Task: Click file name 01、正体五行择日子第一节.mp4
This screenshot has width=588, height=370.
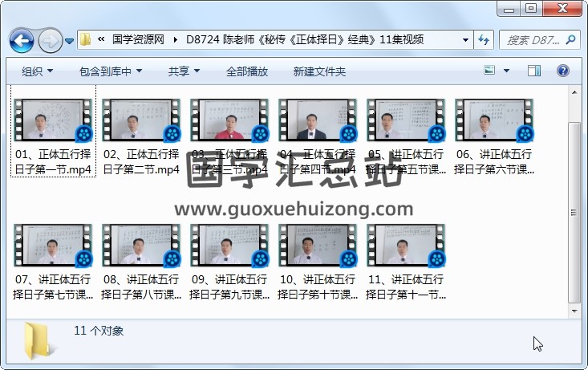Action: coord(53,162)
